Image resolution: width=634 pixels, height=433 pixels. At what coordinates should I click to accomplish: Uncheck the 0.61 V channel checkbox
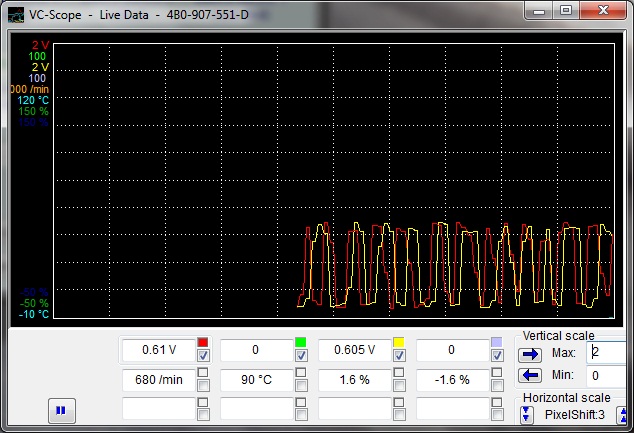click(203, 356)
